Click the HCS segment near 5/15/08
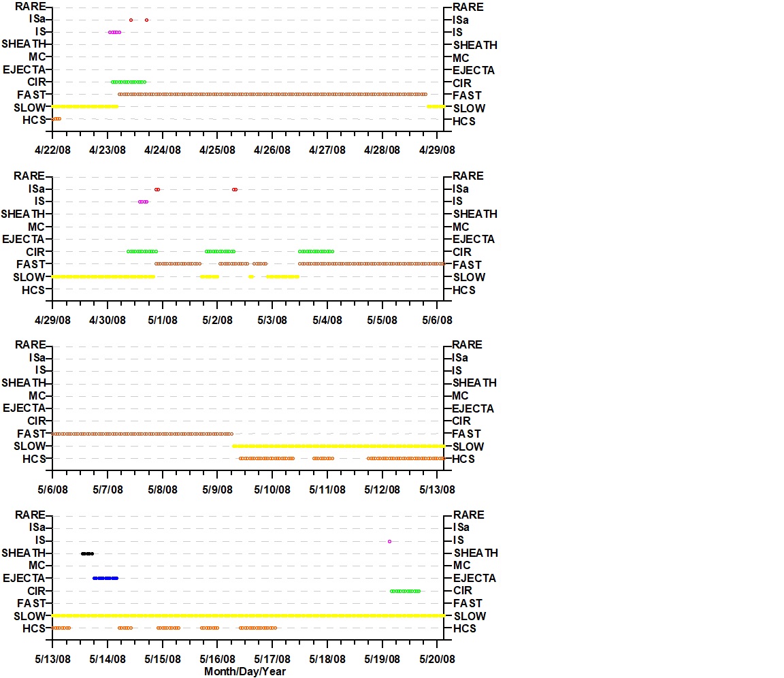The width and height of the screenshot is (784, 678). [x=168, y=628]
